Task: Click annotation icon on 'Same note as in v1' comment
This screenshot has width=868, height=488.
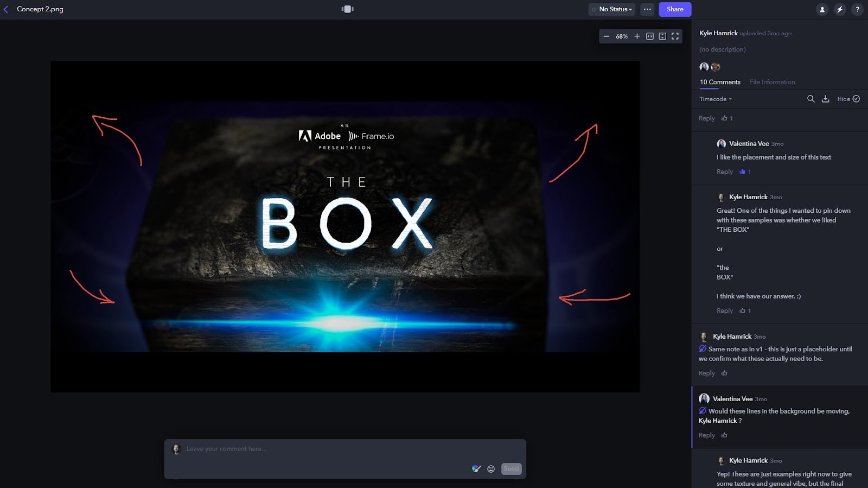Action: pos(703,348)
